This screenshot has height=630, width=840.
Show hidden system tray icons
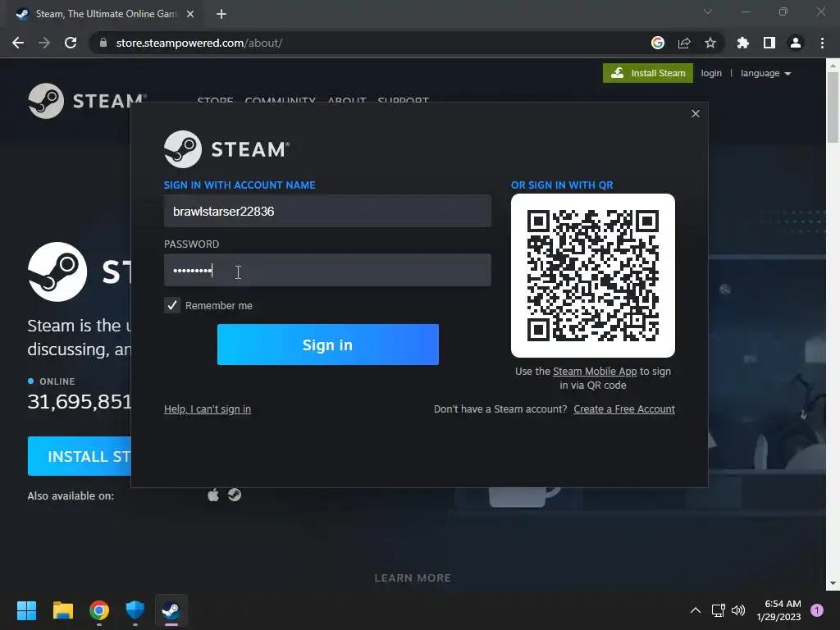696,610
